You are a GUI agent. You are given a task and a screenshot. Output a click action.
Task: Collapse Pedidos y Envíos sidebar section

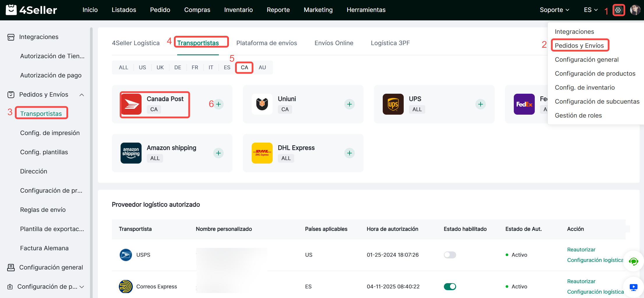82,95
